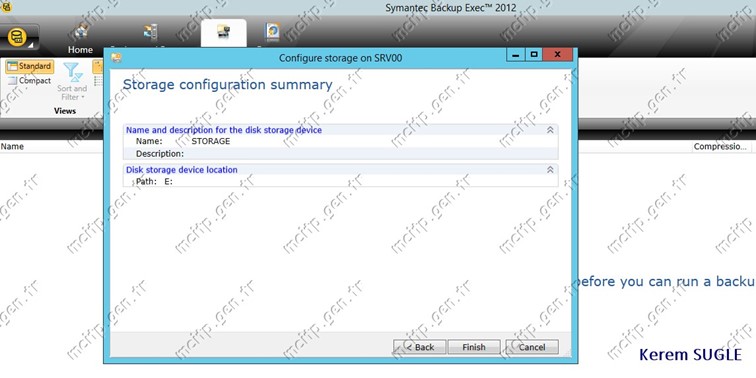This screenshot has height=378, width=756.
Task: Cancel the Configure storage wizard
Action: 532,347
